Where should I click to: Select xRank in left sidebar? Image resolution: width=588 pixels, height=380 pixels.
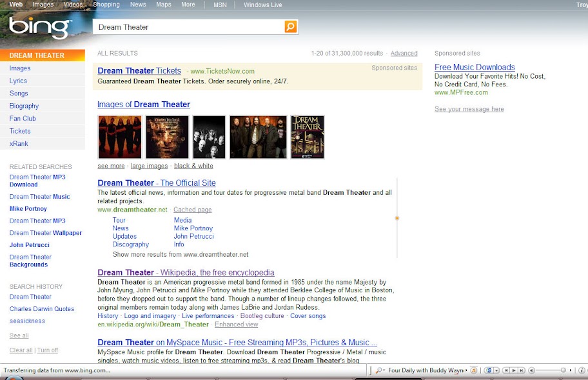click(19, 143)
